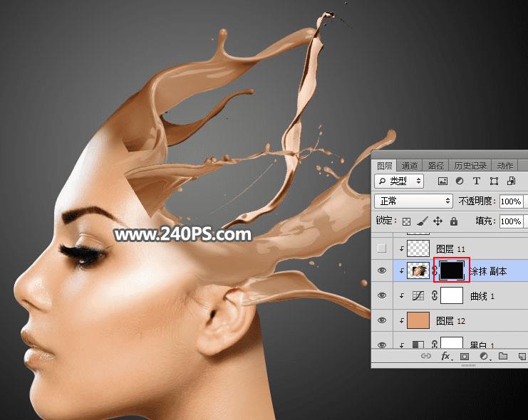Viewport: 528px width, 420px height.
Task: Lock image pixels brush icon
Action: point(423,221)
